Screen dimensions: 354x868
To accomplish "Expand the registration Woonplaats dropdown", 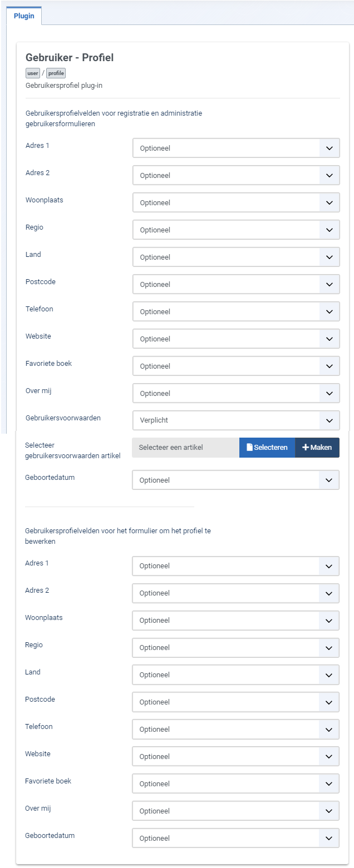I will tap(236, 203).
